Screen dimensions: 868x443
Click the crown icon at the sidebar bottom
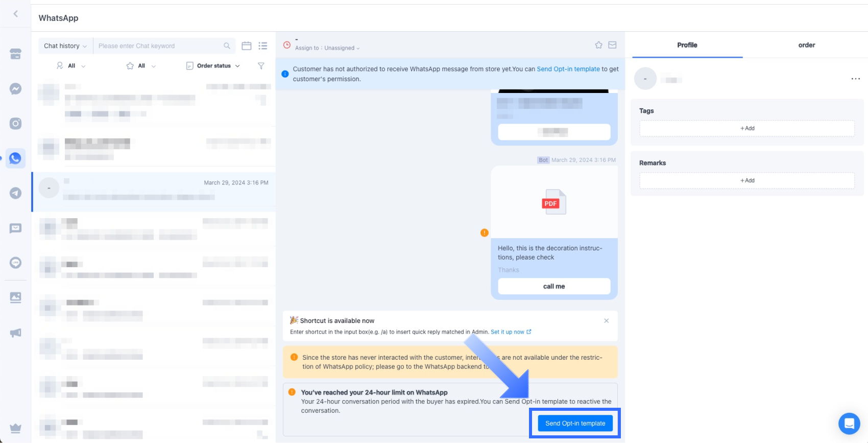click(16, 428)
